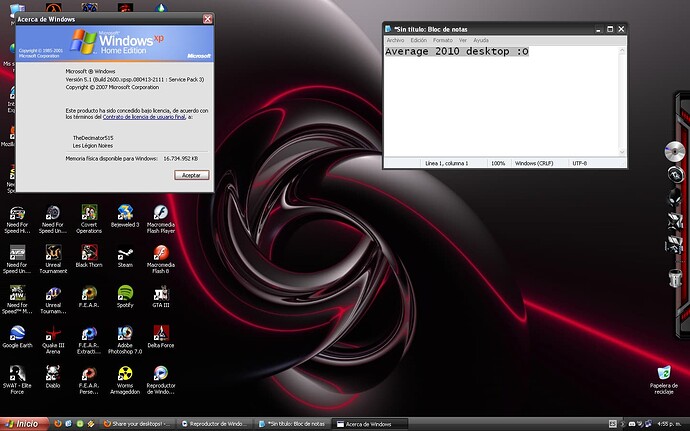The image size is (690, 431).
Task: Open the Bejeweled 3 desktop icon
Action: pos(125,212)
